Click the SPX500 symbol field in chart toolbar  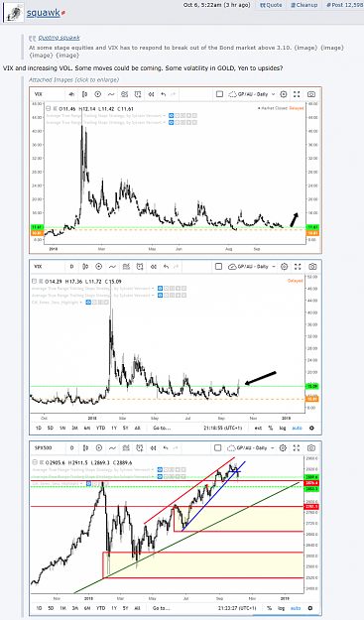click(x=43, y=448)
